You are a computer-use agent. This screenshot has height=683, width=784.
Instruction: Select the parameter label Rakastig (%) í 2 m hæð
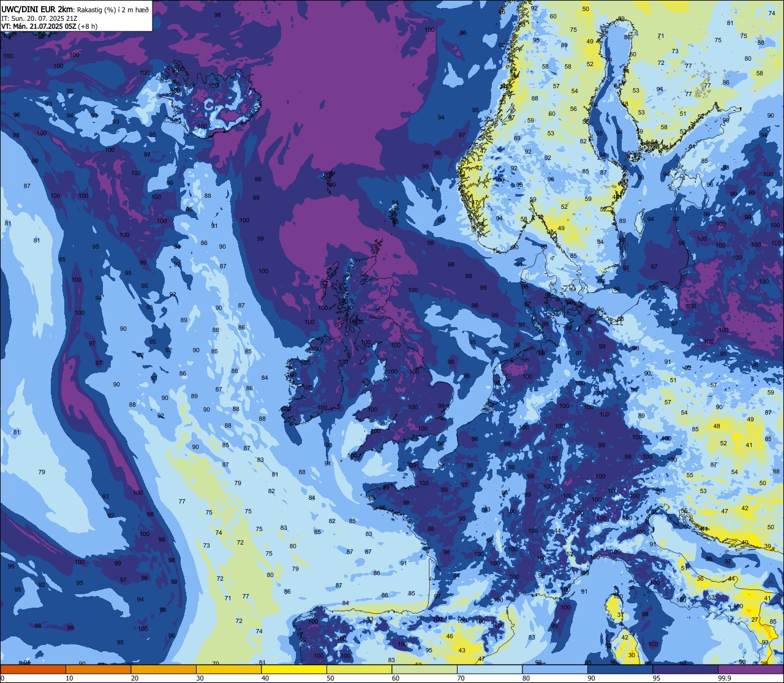[x=113, y=10]
